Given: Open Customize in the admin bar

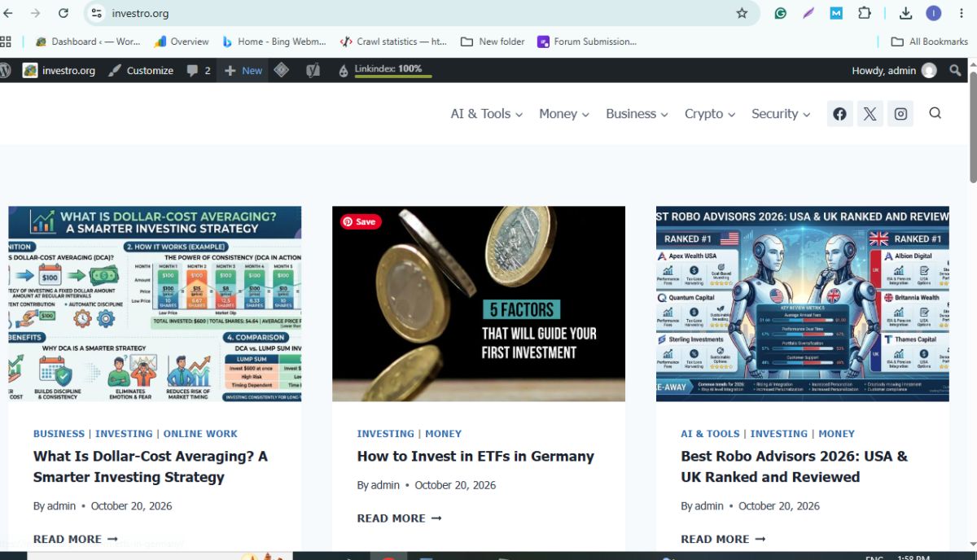Looking at the screenshot, I should pos(141,71).
